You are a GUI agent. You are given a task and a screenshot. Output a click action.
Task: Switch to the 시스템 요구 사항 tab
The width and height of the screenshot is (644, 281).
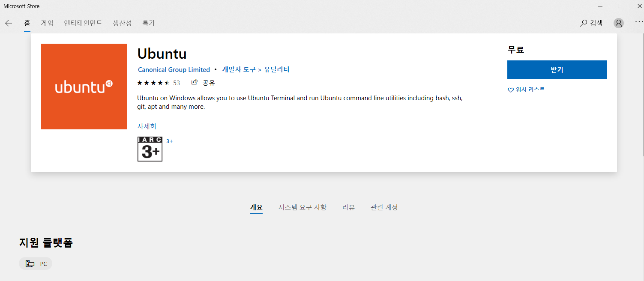pyautogui.click(x=303, y=207)
